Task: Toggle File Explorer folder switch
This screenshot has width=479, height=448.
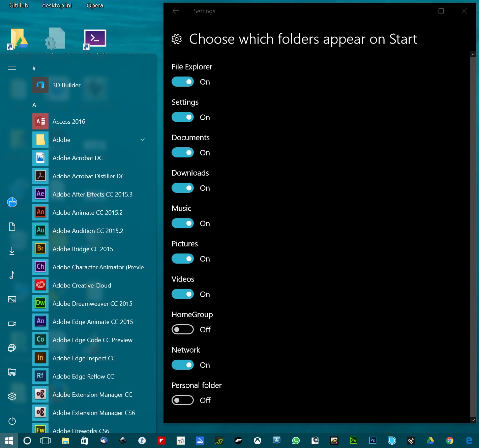Action: click(x=183, y=82)
